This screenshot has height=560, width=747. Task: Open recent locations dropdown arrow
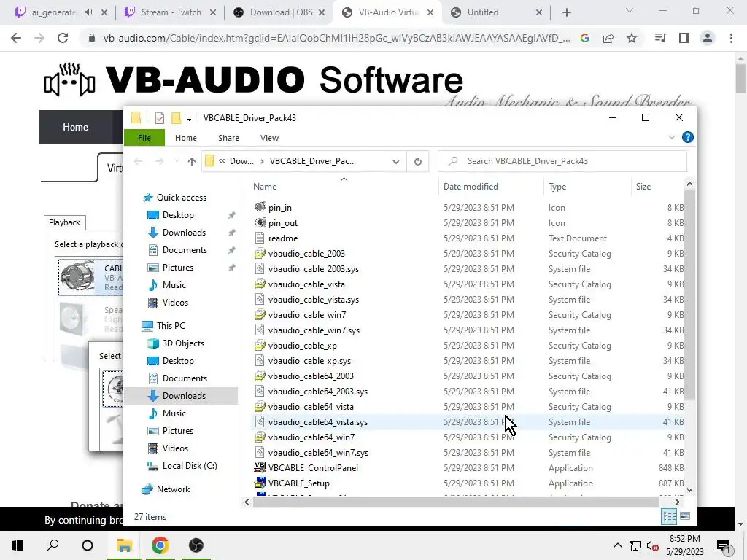point(177,161)
